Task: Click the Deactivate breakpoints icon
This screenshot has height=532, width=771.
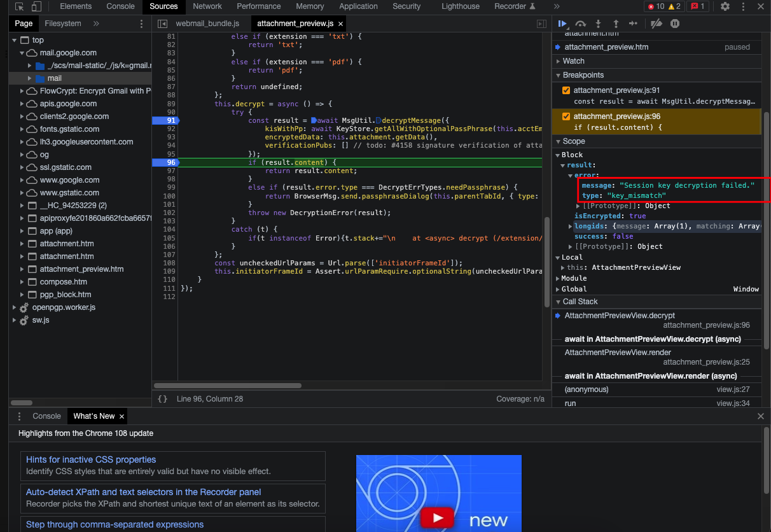Action: [x=656, y=24]
